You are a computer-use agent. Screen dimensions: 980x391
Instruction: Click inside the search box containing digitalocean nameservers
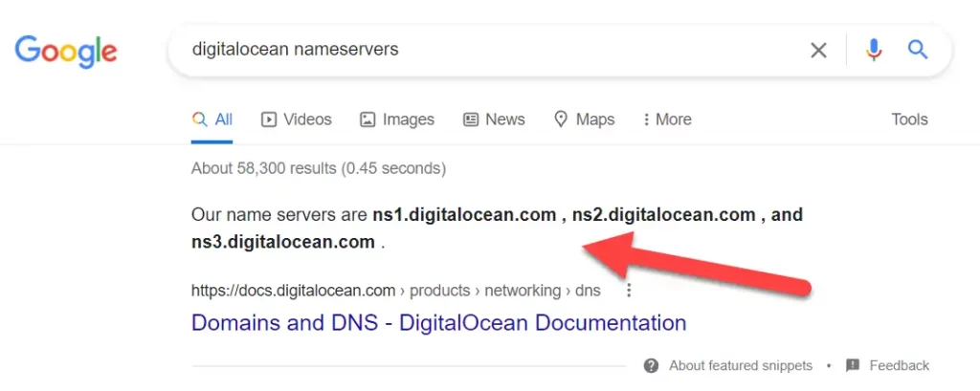click(x=479, y=50)
